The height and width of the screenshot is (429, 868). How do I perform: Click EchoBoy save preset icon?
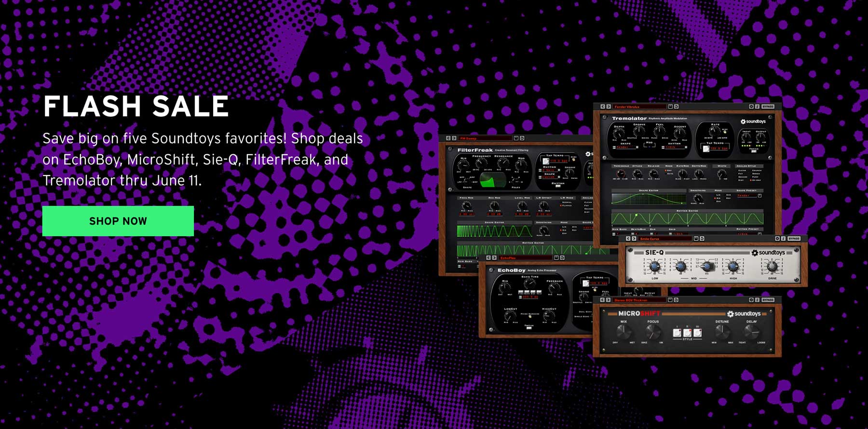point(556,258)
